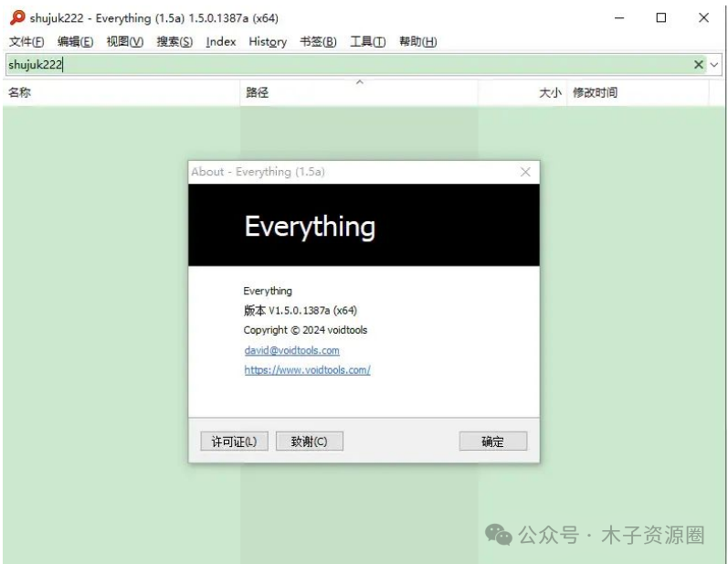Open the david@voidtools.com email link

tap(291, 350)
